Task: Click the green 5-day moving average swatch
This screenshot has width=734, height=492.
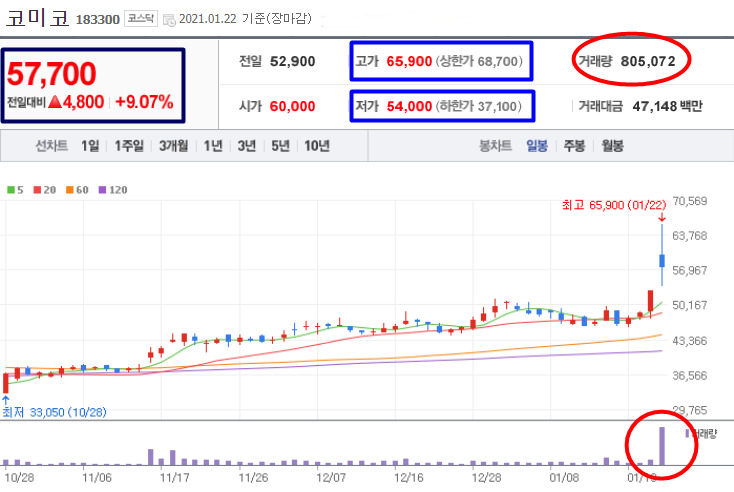Action: click(11, 190)
